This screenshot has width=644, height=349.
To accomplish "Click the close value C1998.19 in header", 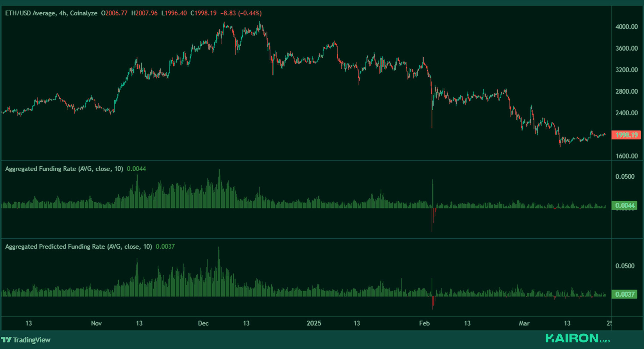I will pos(203,13).
